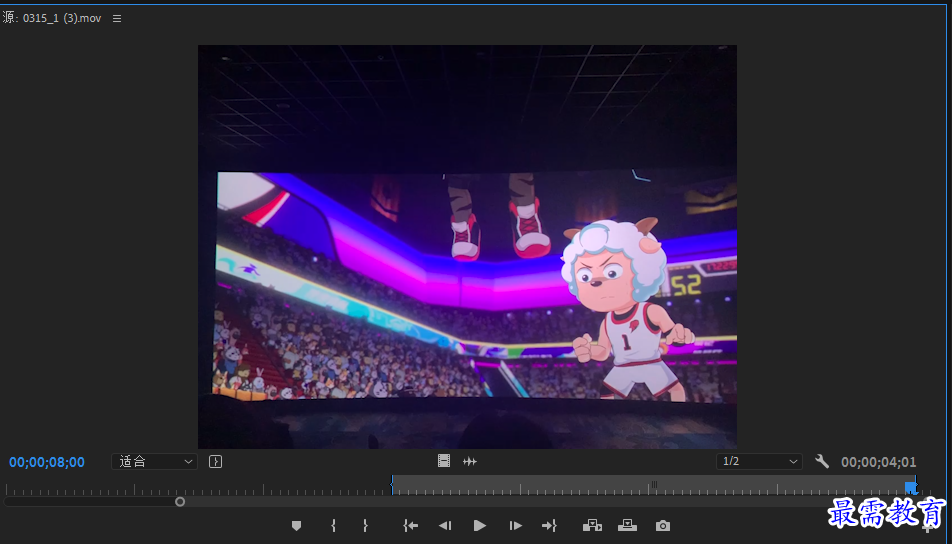Click the source tab 0315_1 (3).mov
952x544 pixels.
(52, 18)
